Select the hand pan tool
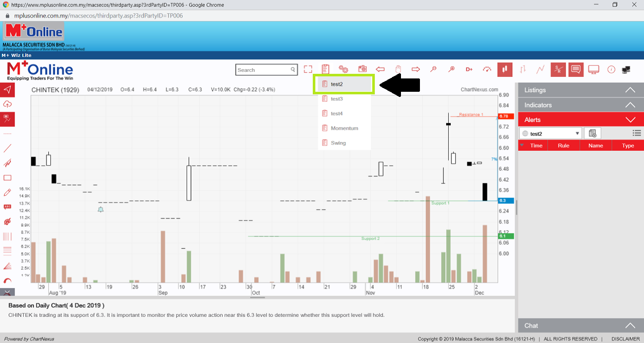Viewport: 644px width, 343px height. click(398, 69)
